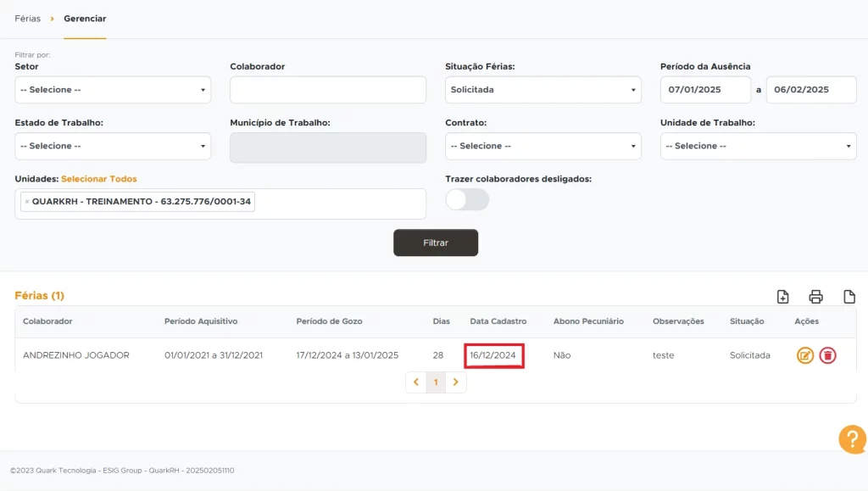Go to the previous page arrow
Viewport: 868px width, 491px height.
point(415,382)
